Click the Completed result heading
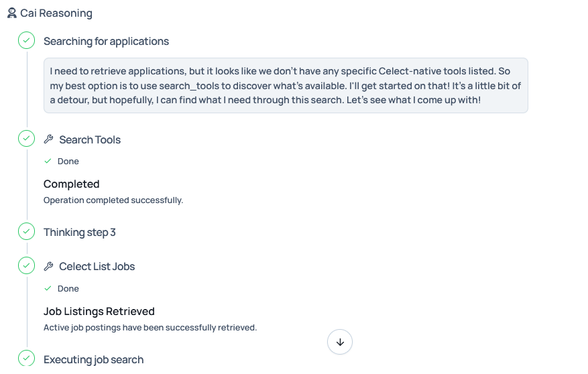 (x=72, y=184)
